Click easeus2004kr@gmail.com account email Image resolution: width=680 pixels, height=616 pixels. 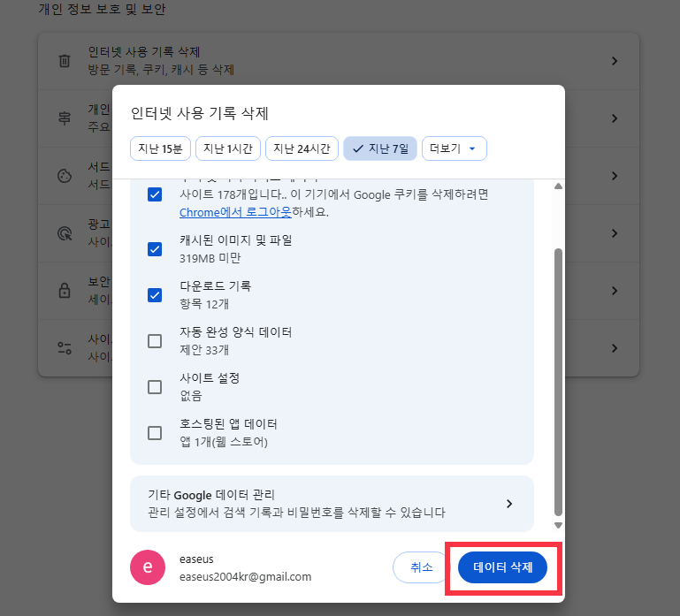246,577
